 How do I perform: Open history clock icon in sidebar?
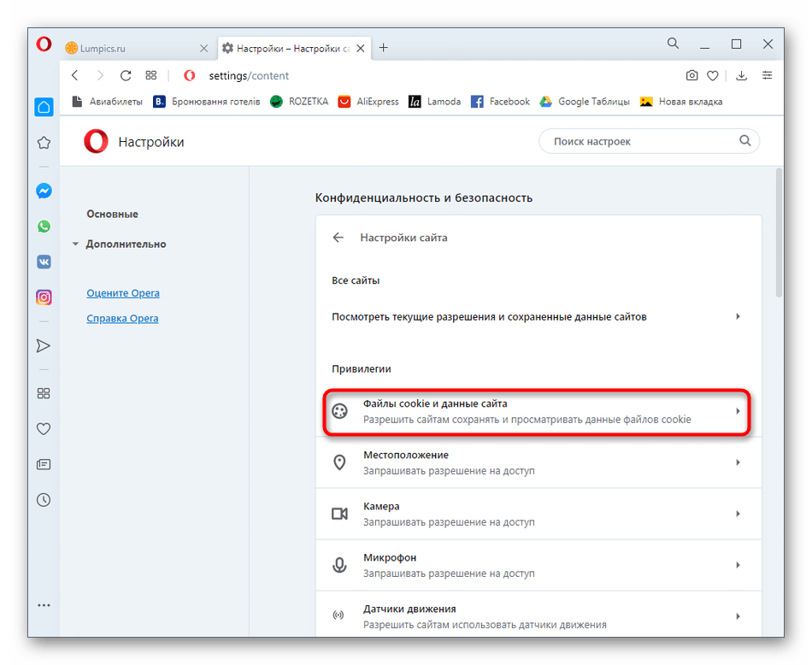[44, 500]
